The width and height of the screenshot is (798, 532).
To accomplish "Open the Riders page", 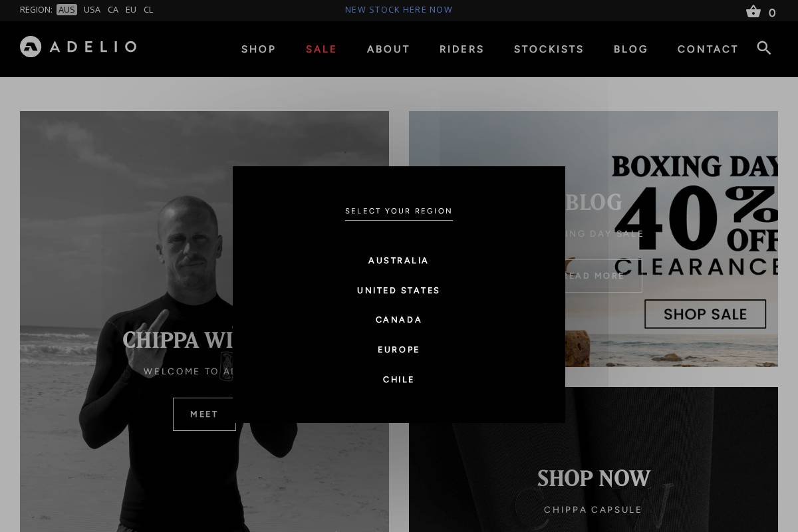I will [x=462, y=49].
